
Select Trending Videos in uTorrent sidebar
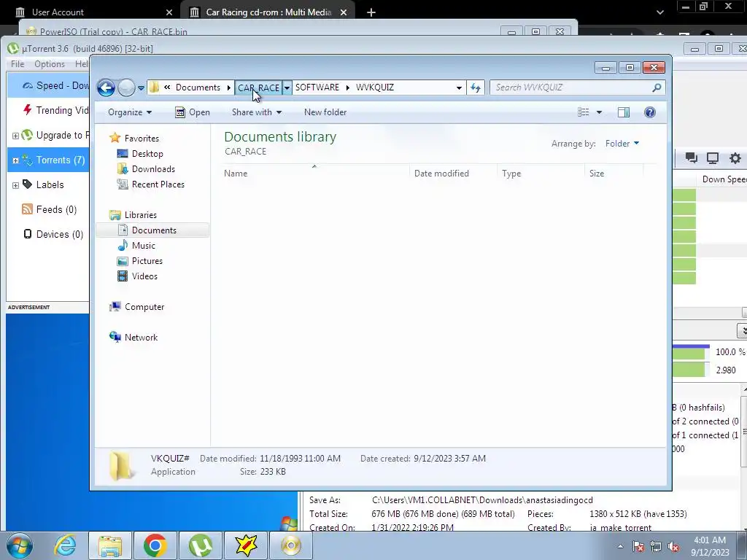(x=55, y=111)
